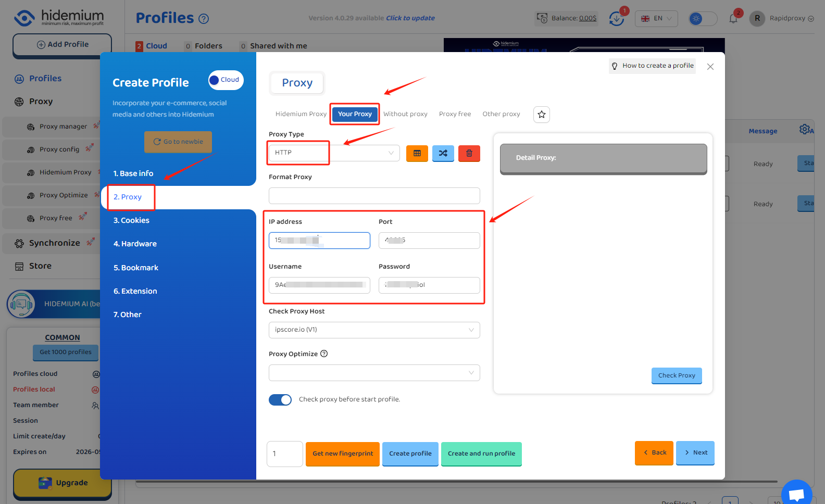Click the Check Proxy button
Image resolution: width=825 pixels, height=504 pixels.
tap(677, 376)
